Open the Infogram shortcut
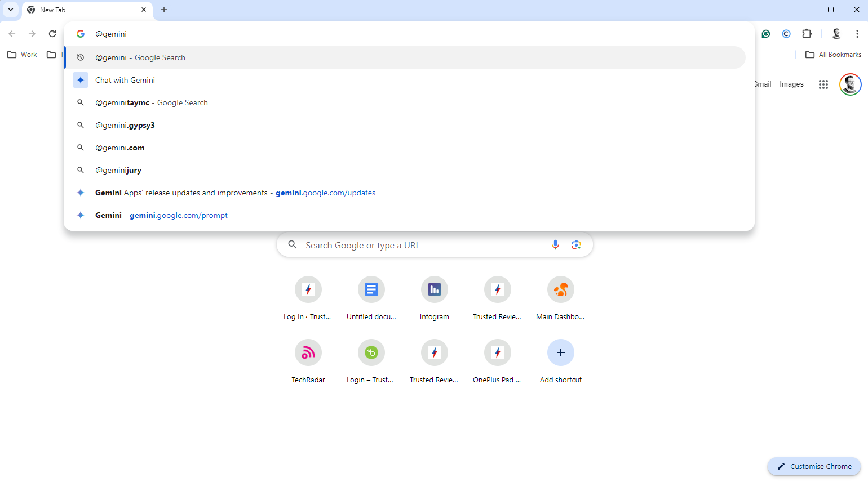868x482 pixels. pos(435,300)
